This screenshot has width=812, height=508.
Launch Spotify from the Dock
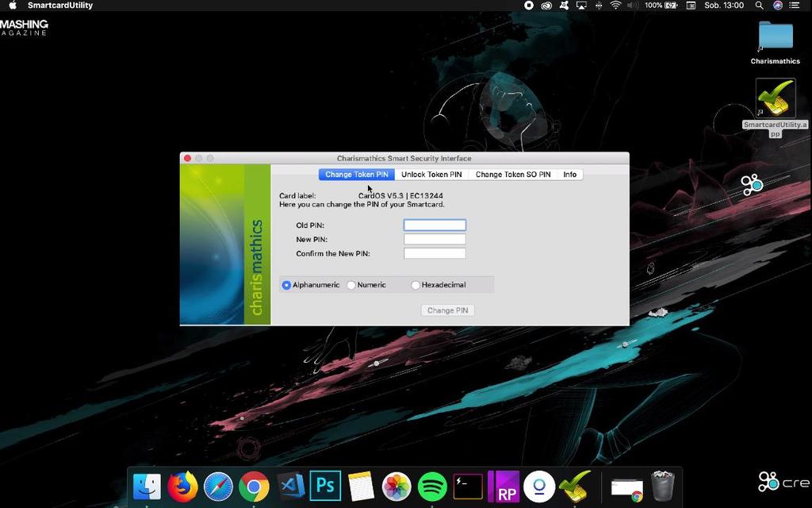(x=432, y=487)
